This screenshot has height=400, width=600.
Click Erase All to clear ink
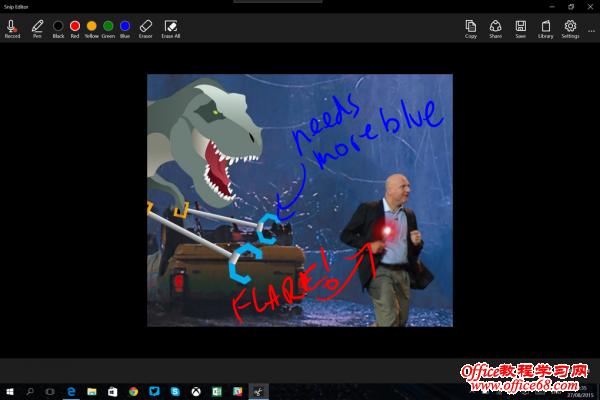[170, 26]
